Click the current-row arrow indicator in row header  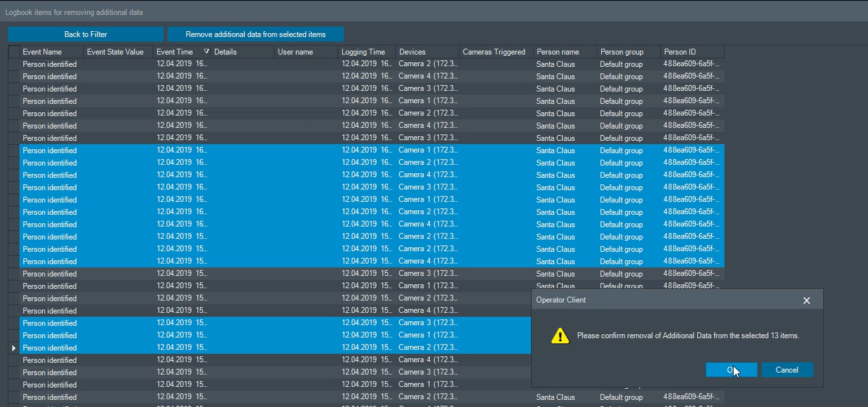coord(14,348)
